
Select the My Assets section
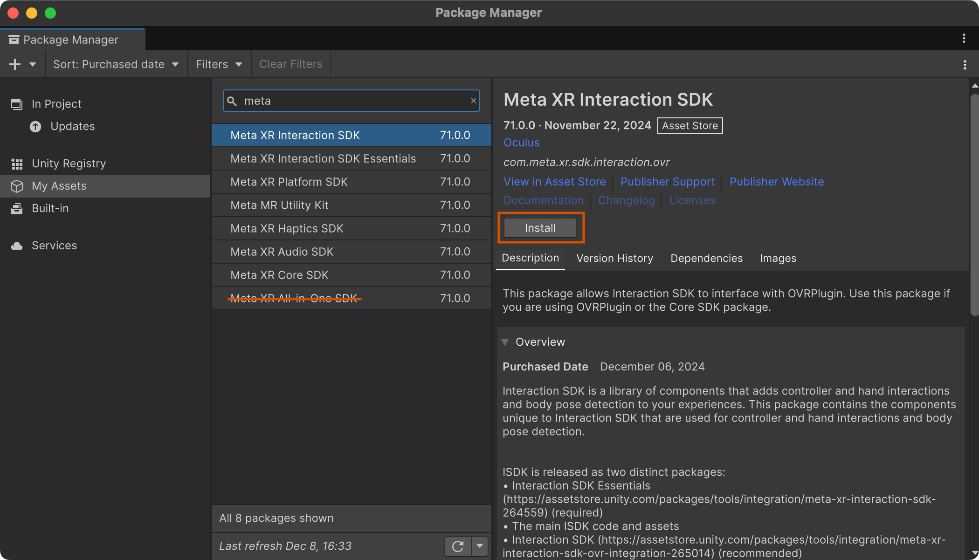point(58,186)
